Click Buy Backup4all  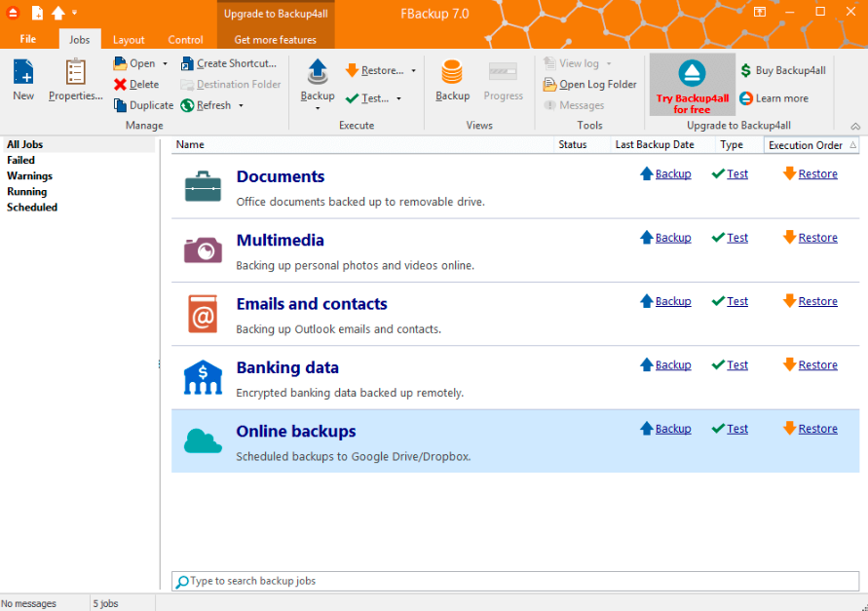click(783, 70)
